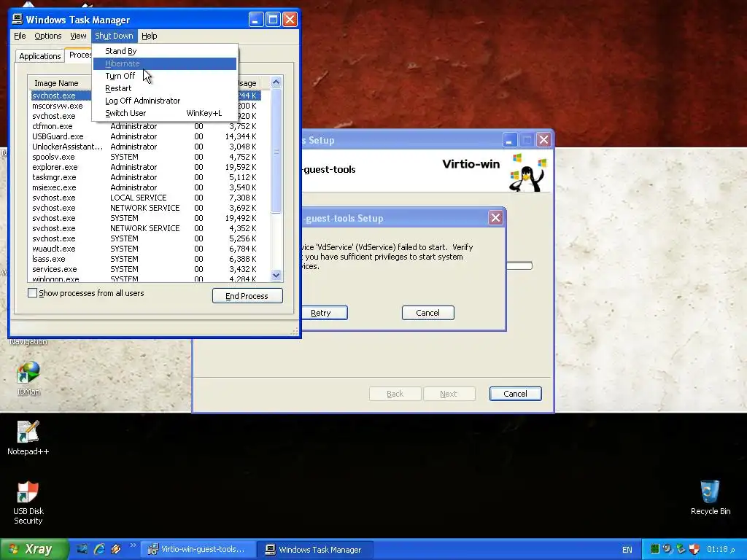This screenshot has height=560, width=747.
Task: Open the View menu in Task Manager
Action: [78, 36]
